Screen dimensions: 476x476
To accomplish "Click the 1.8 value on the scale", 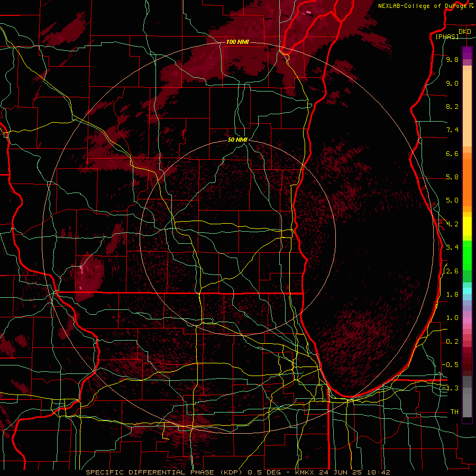I will pos(452,295).
